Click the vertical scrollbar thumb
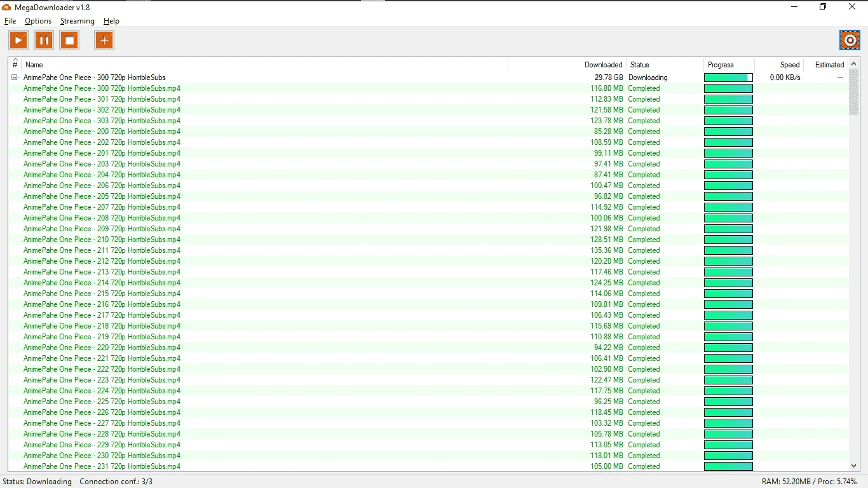868x488 pixels. 854,93
